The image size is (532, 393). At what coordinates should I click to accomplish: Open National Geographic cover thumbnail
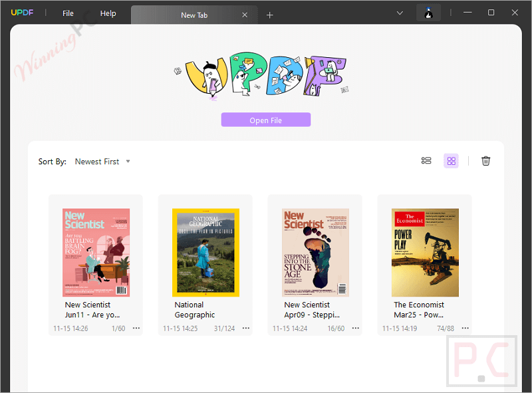coord(205,253)
